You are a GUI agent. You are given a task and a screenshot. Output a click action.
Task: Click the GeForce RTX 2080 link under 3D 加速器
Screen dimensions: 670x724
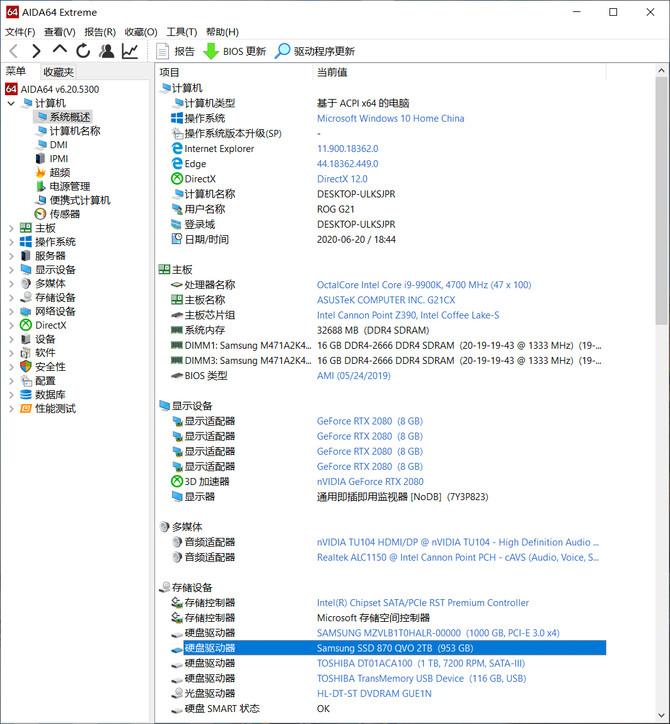click(370, 482)
